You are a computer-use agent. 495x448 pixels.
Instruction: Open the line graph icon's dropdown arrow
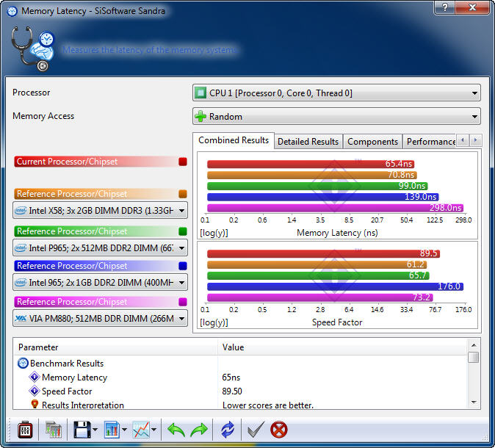pyautogui.click(x=153, y=430)
